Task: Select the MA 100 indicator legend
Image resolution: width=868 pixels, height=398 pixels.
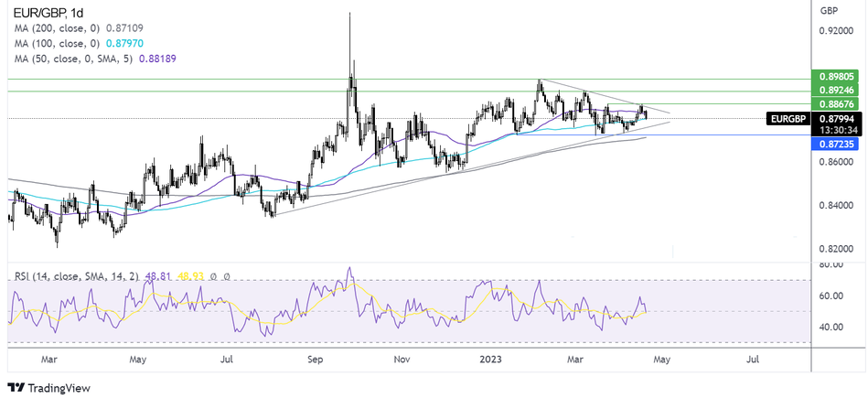Action: tap(80, 43)
